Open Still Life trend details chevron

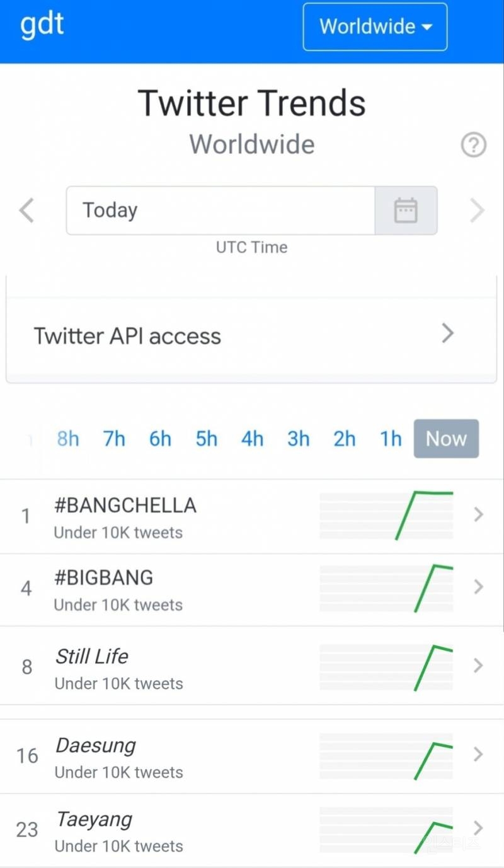(x=478, y=666)
